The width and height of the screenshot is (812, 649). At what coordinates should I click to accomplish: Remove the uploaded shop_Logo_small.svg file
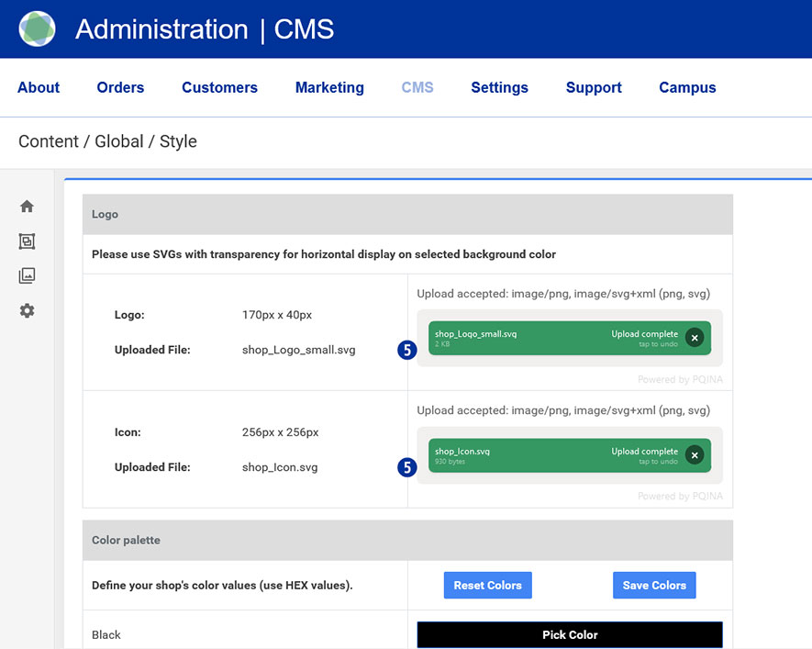tap(695, 338)
